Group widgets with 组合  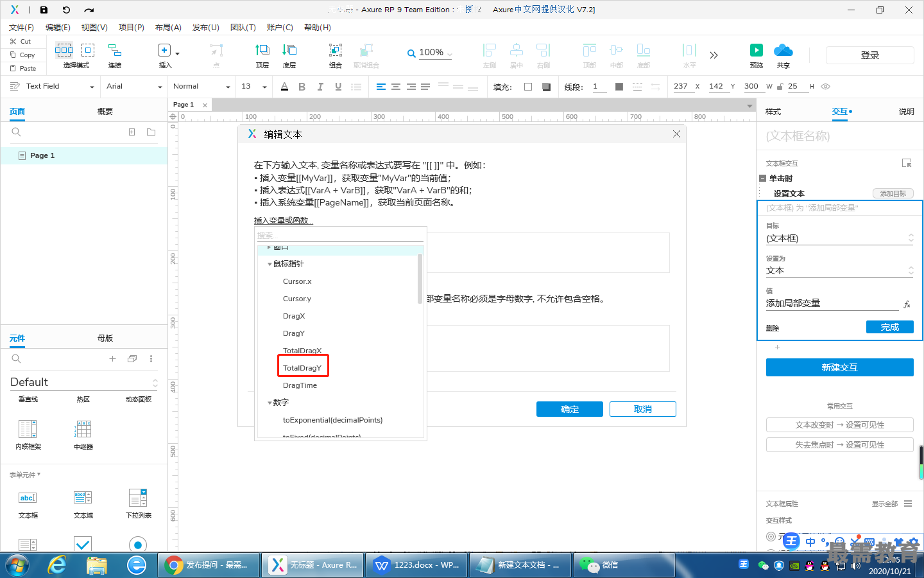(x=336, y=55)
